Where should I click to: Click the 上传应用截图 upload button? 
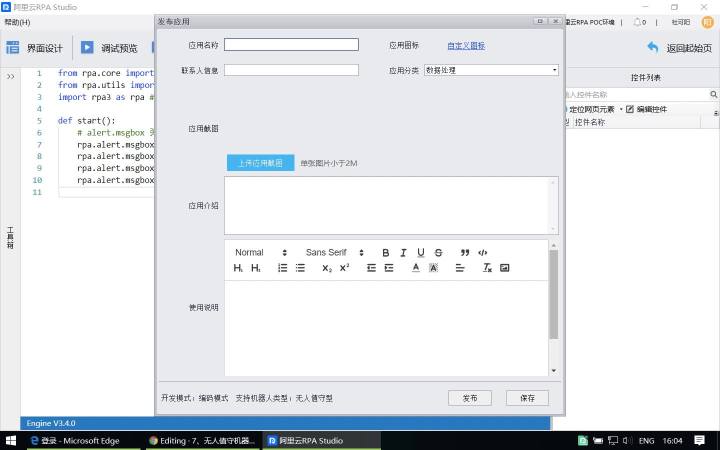[260, 163]
